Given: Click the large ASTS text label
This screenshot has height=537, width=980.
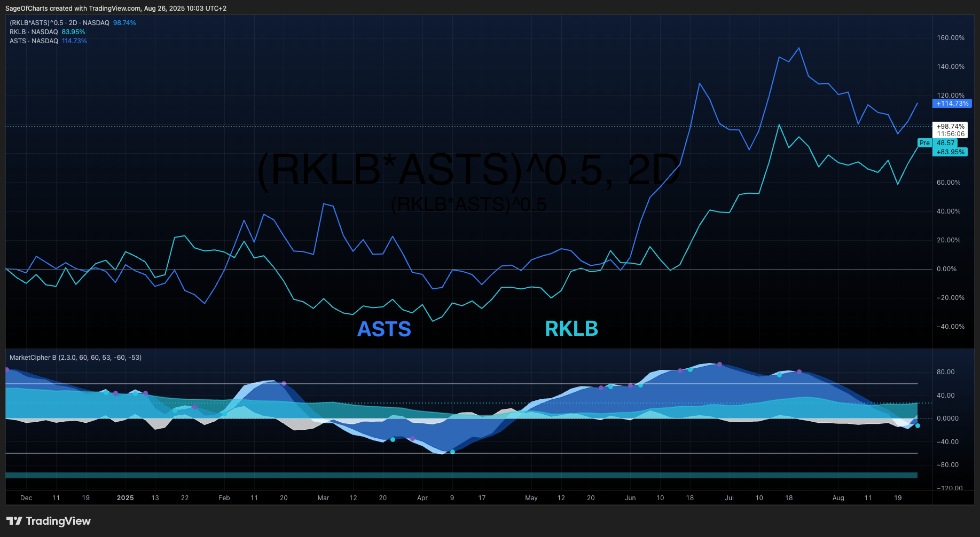Looking at the screenshot, I should (x=384, y=329).
